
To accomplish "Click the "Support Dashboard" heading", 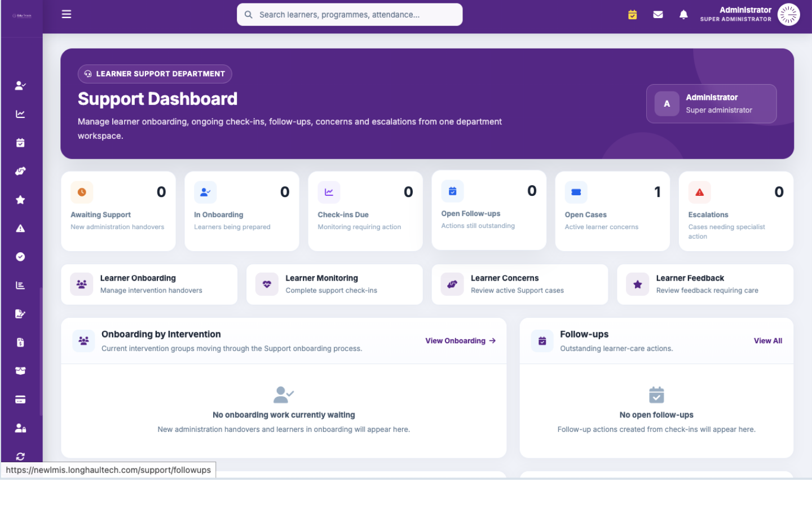I will pos(158,99).
